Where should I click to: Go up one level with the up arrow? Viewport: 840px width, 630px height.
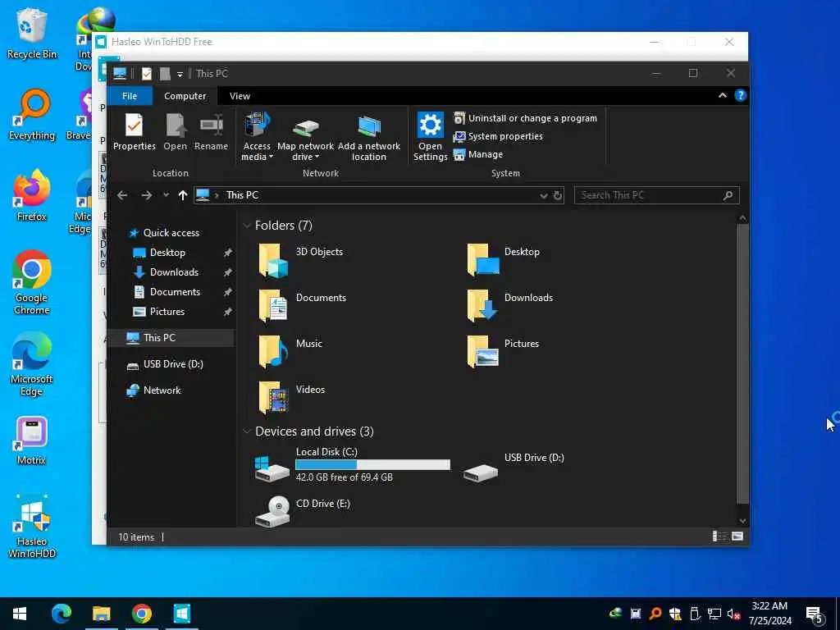coord(183,195)
